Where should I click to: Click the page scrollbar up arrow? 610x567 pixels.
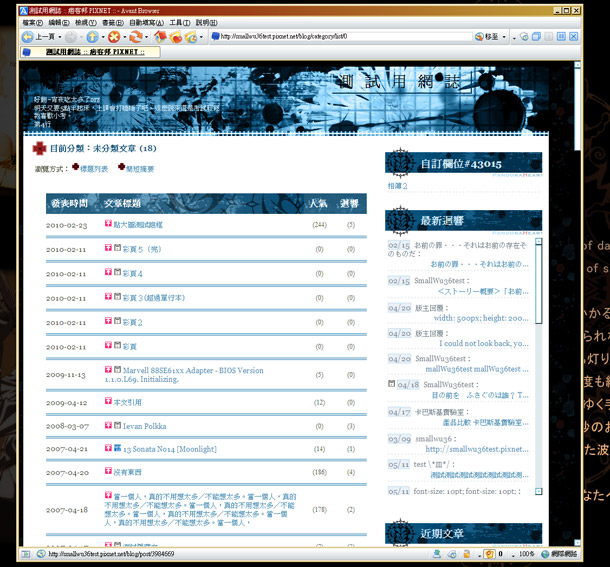[x=577, y=65]
